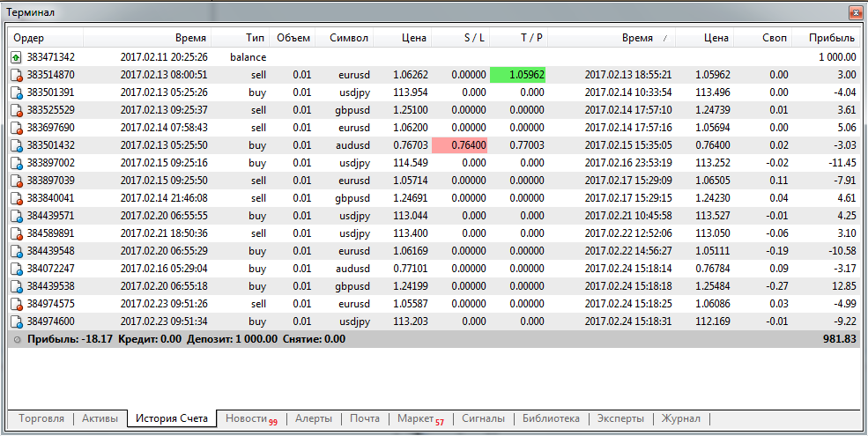Open the Маркет tab
This screenshot has height=436, width=868.
pyautogui.click(x=420, y=419)
